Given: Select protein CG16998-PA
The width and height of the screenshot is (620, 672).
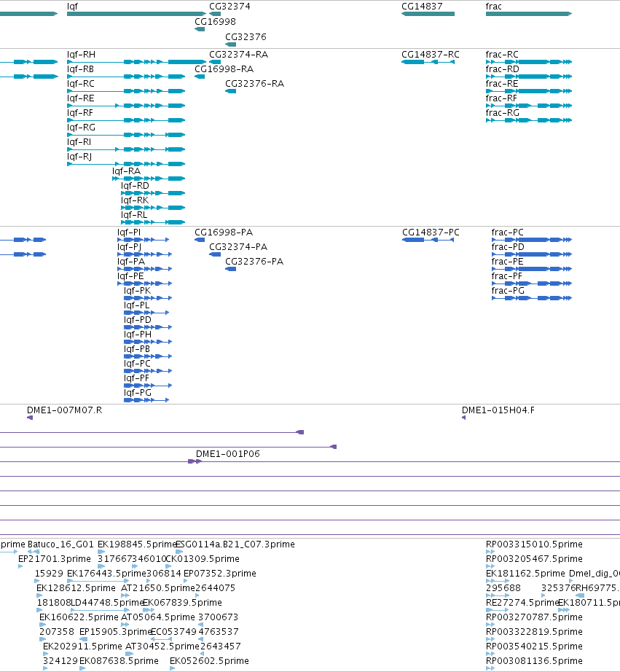Looking at the screenshot, I should click(x=200, y=240).
